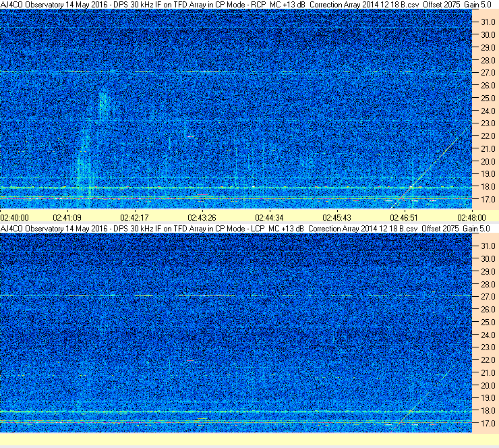Screen dimensions: 499x448
Task: Select the 26.0 frequency label in RCP panel
Action: click(x=488, y=86)
